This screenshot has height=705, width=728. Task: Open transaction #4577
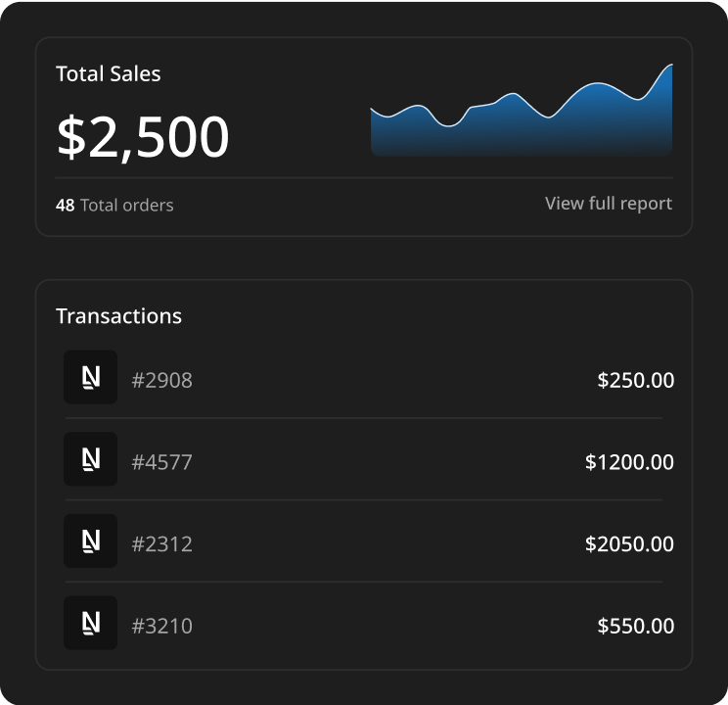pos(162,461)
